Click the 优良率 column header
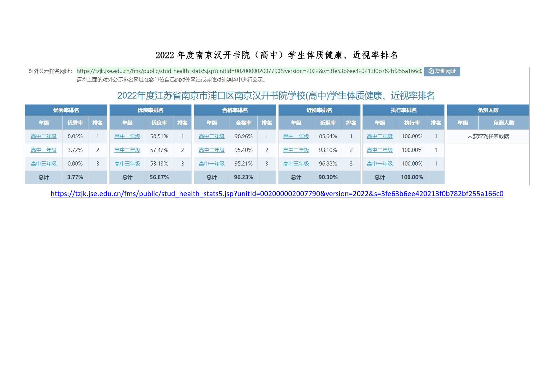 159,123
